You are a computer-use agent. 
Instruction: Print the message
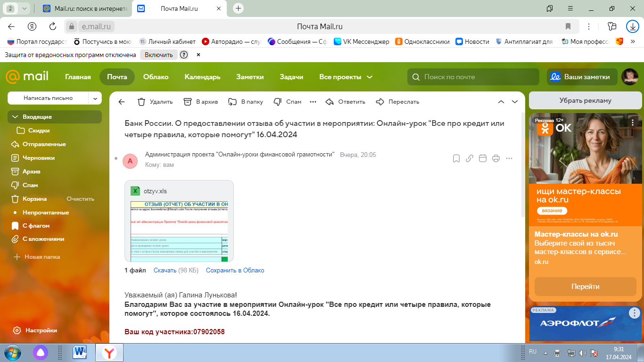[496, 158]
